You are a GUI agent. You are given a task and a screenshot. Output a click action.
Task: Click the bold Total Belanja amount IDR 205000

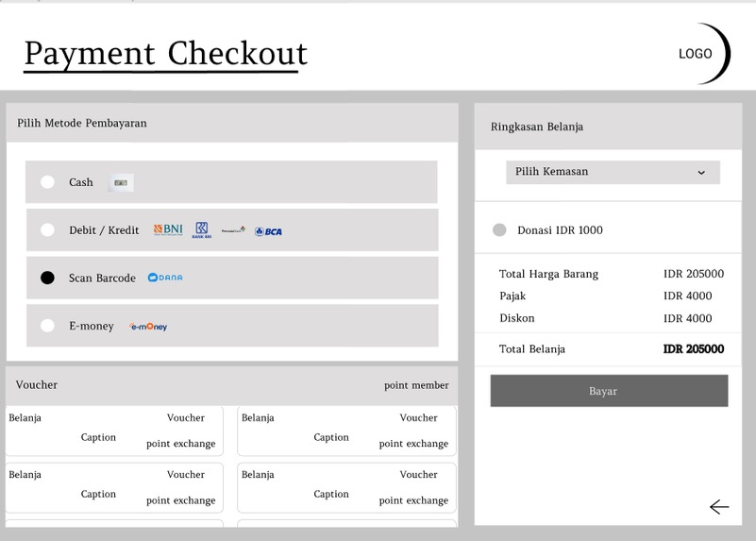694,349
